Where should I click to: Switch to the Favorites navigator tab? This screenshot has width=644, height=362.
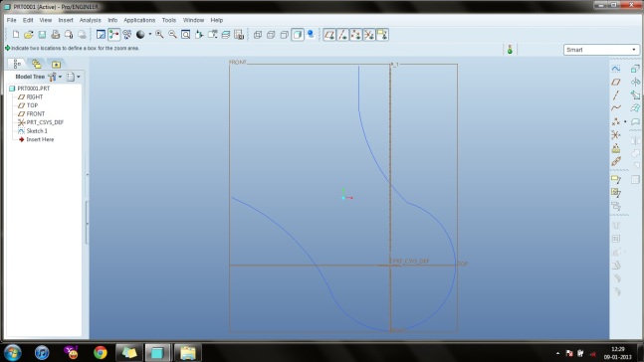[57, 64]
